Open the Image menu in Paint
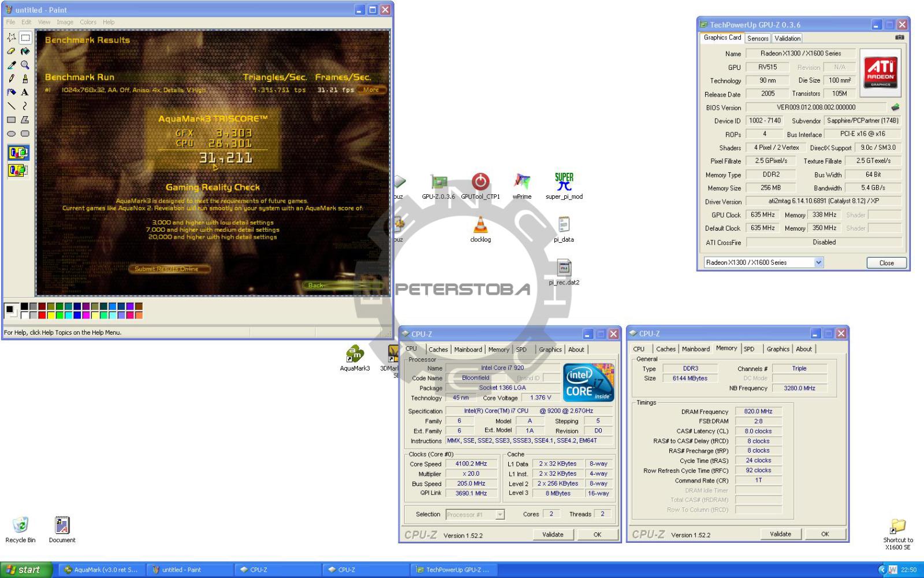 tap(65, 22)
